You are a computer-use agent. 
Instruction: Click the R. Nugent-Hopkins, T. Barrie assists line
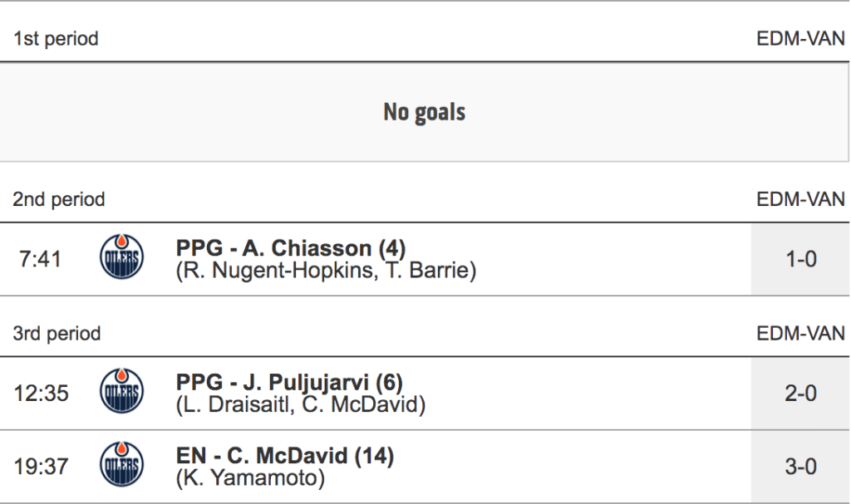tap(326, 271)
